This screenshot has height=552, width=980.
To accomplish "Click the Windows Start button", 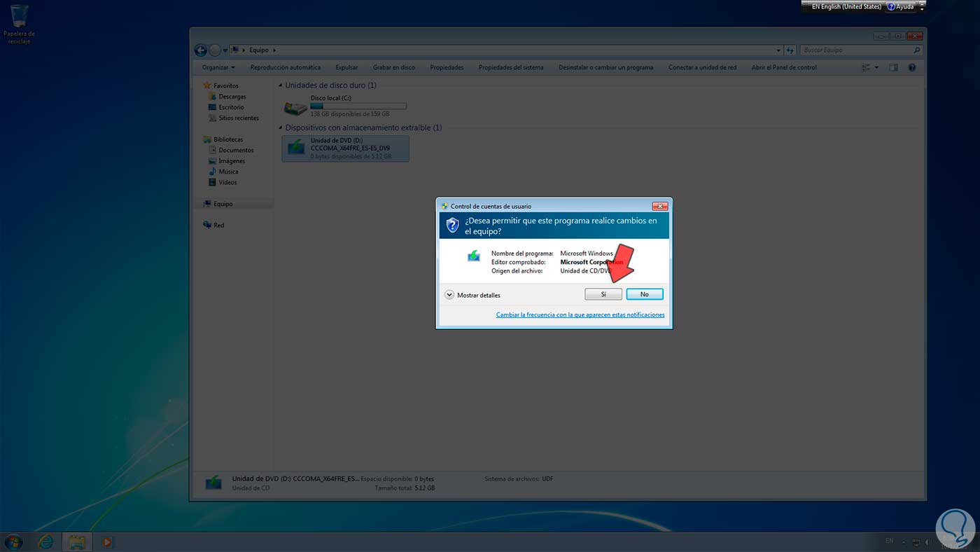I will pos(13,541).
